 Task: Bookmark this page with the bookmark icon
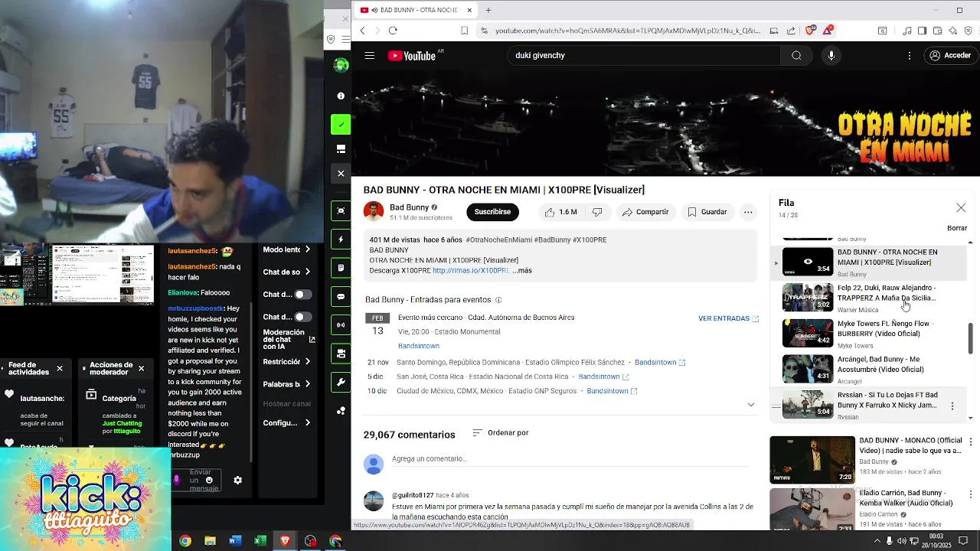click(x=464, y=31)
